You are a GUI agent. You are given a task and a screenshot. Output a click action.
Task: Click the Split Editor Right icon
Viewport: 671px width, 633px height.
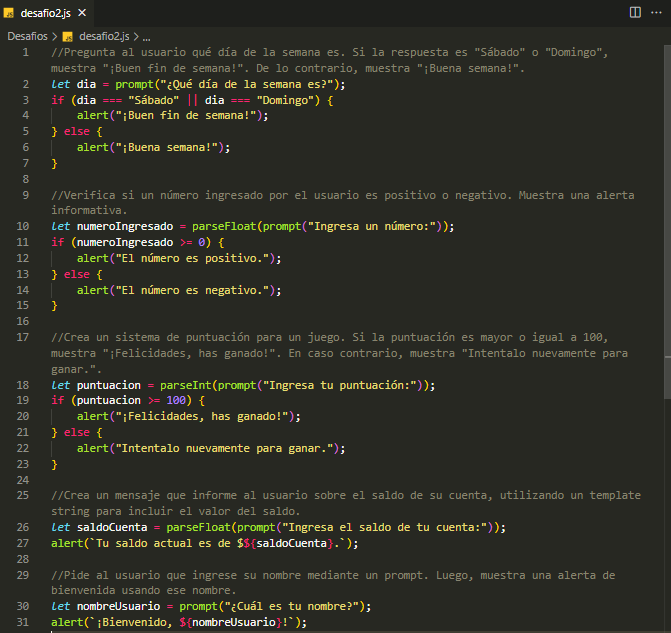tap(635, 12)
